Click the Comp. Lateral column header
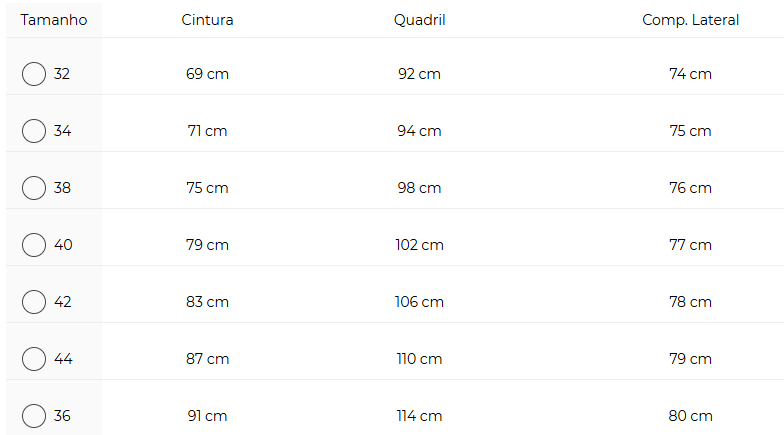Screen dimensions: 784x435 coord(690,20)
